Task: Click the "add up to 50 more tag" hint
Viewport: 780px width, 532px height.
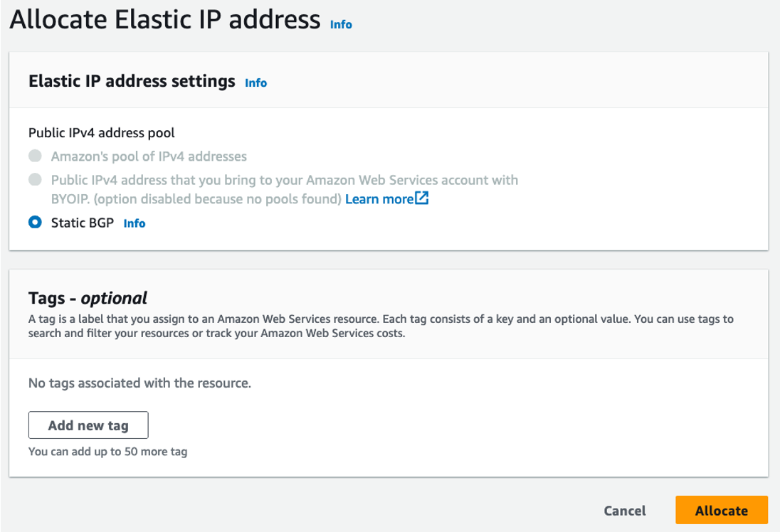Action: (107, 451)
